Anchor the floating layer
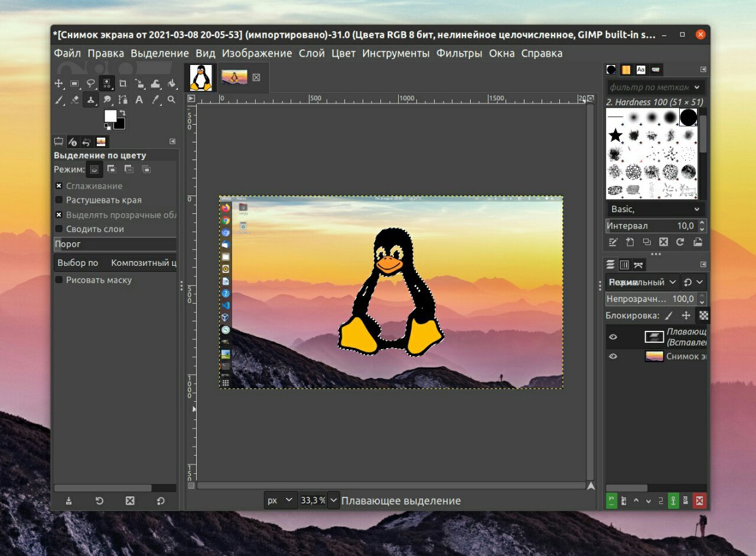Viewport: 756px width, 556px height. 673,501
